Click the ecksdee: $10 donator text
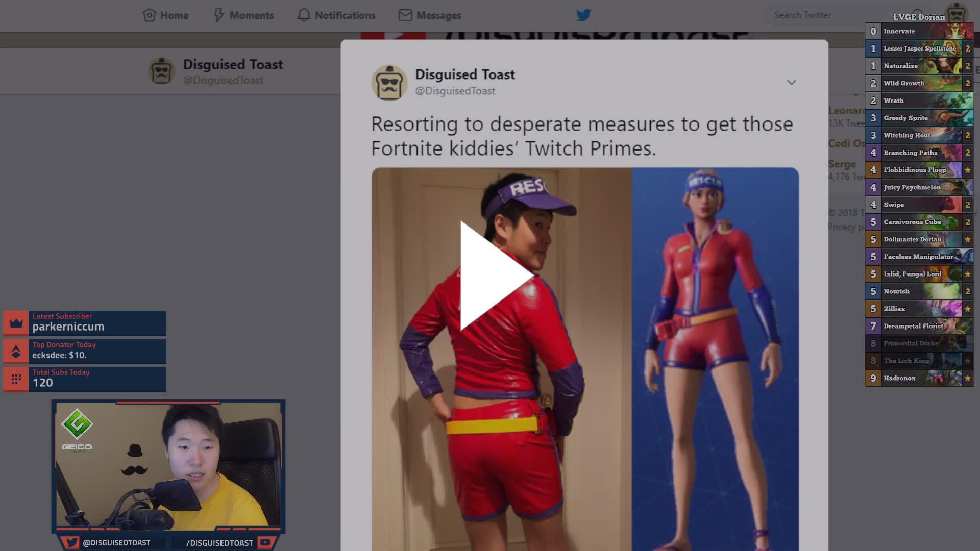This screenshot has width=980, height=551. coord(59,355)
